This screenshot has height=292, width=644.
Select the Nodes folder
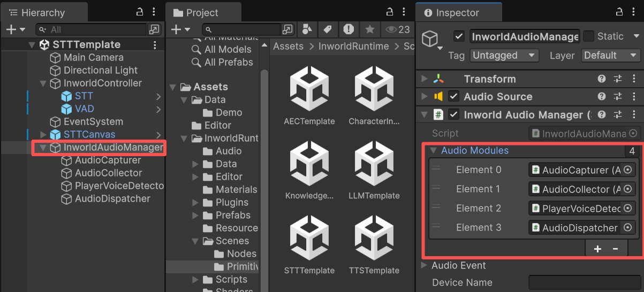241,253
